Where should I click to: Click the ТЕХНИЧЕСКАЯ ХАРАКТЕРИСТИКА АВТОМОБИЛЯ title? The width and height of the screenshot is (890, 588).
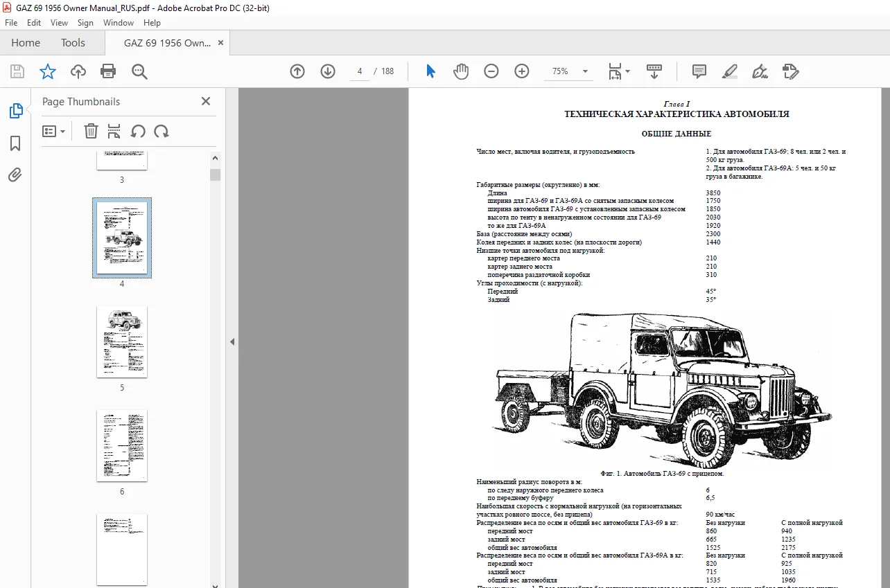677,114
